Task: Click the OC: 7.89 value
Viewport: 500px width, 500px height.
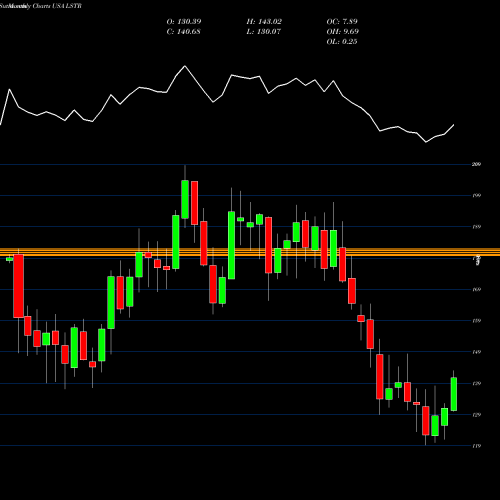Action: (342, 22)
